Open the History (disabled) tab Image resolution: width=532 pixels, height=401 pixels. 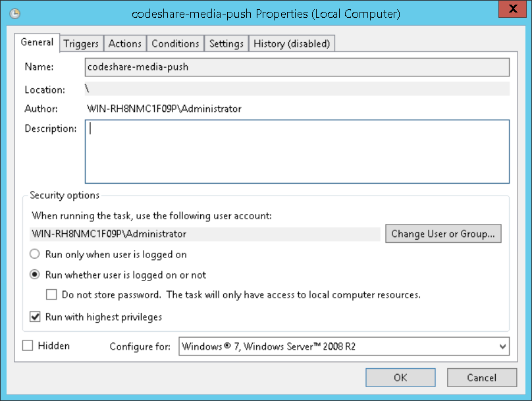tap(292, 43)
